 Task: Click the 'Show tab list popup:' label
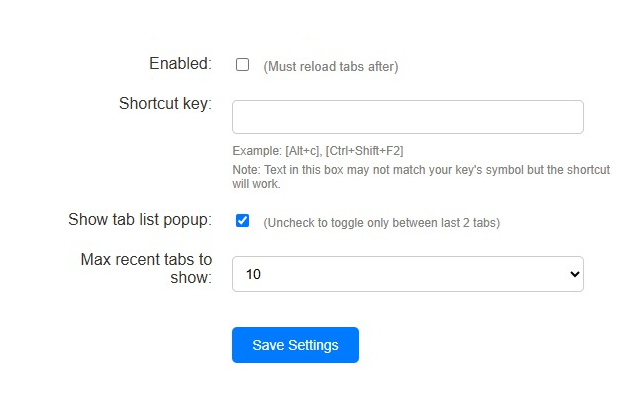[139, 220]
